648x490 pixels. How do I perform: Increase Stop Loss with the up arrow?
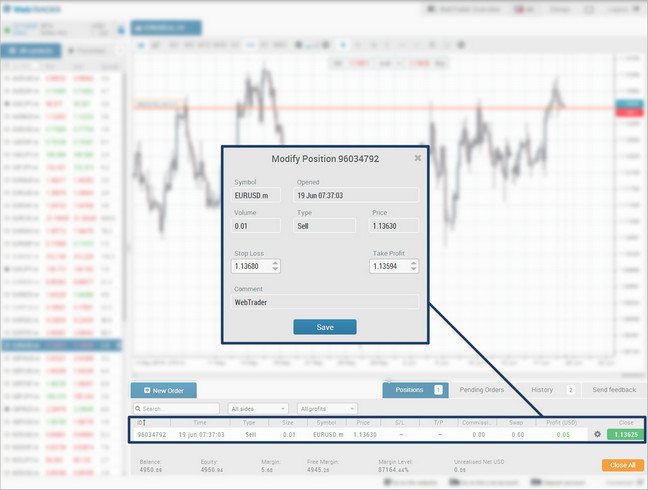(276, 263)
